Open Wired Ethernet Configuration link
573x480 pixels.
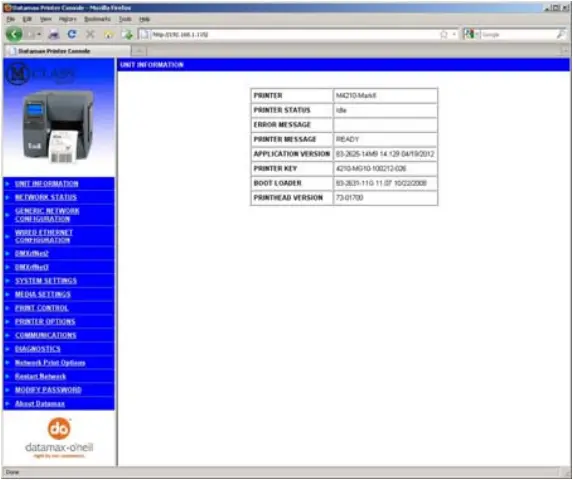click(43, 236)
